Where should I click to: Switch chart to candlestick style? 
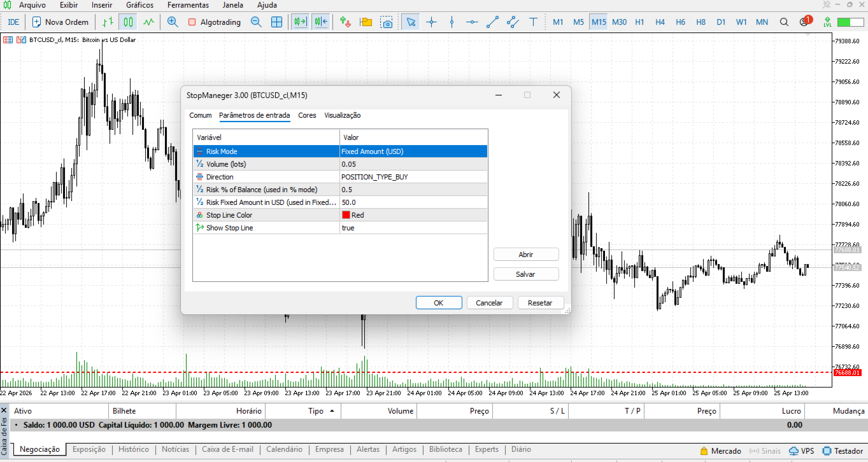(x=129, y=22)
